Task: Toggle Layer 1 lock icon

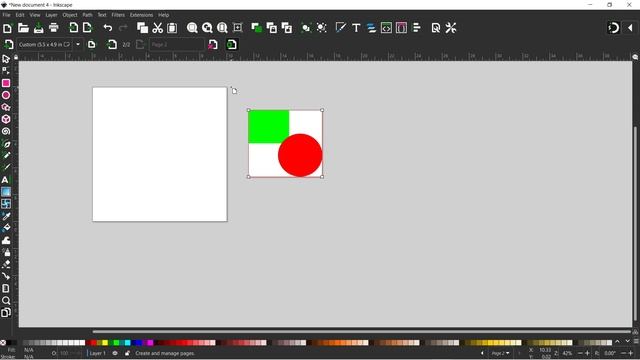Action: (127, 353)
